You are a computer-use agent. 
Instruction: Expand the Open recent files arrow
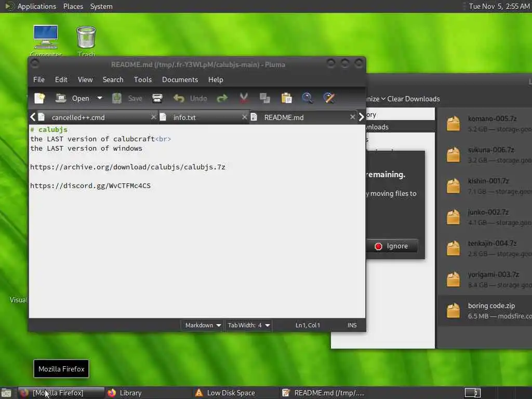pyautogui.click(x=99, y=98)
